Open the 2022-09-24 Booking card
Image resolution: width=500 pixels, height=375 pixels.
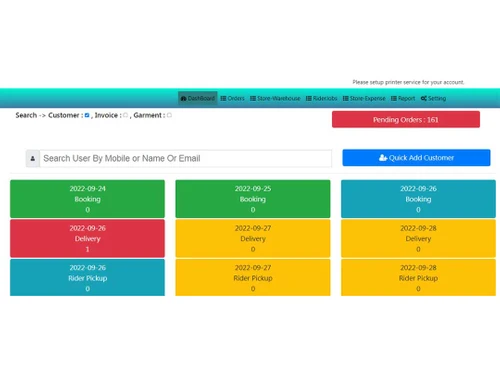(87, 199)
